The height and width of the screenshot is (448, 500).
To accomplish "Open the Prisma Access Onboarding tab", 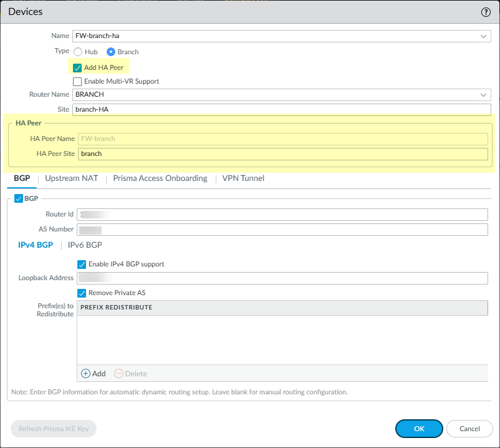I will [x=160, y=178].
